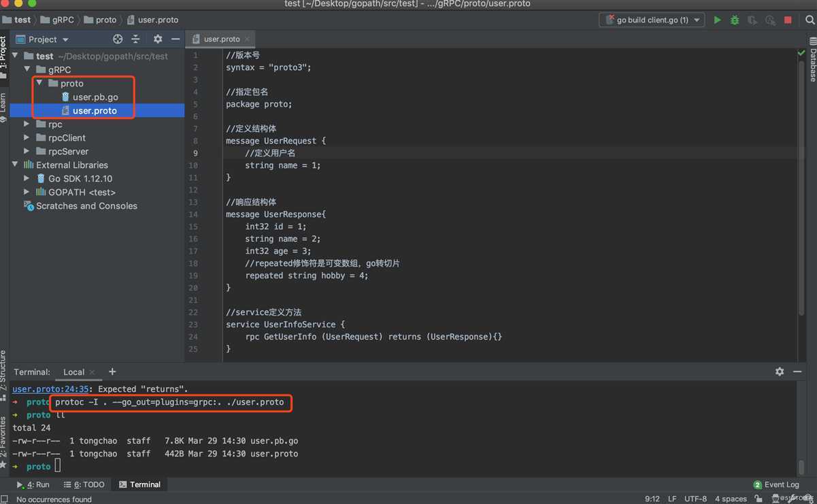Click the terminal prompt input cursor
This screenshot has height=504, width=817.
coord(58,466)
